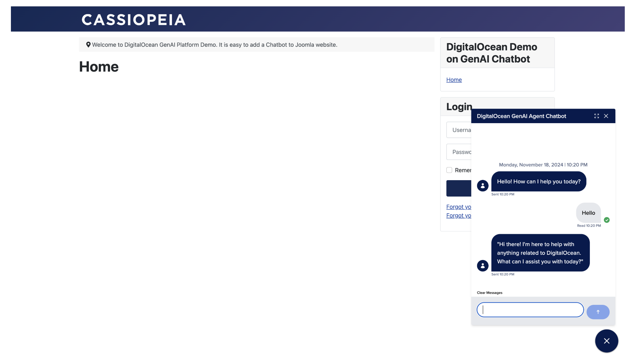Viewport: 626px width, 364px height.
Task: Click the Hello user message bubble
Action: (x=588, y=213)
